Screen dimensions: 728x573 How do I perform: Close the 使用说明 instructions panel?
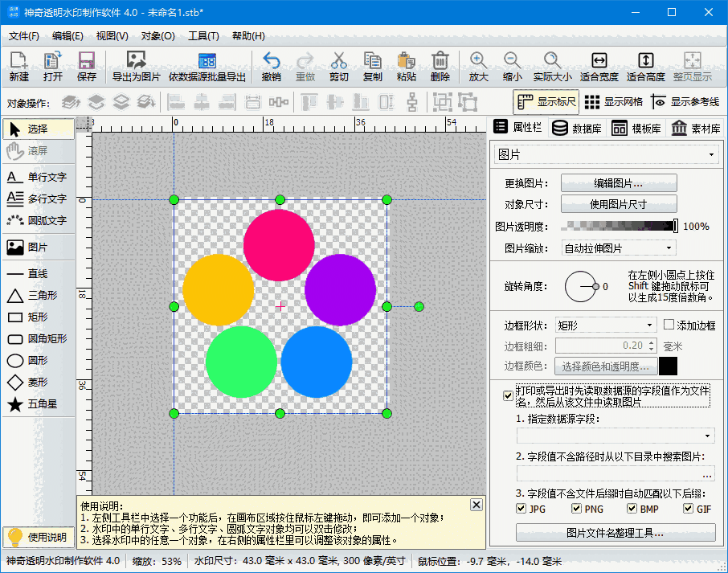pyautogui.click(x=476, y=504)
